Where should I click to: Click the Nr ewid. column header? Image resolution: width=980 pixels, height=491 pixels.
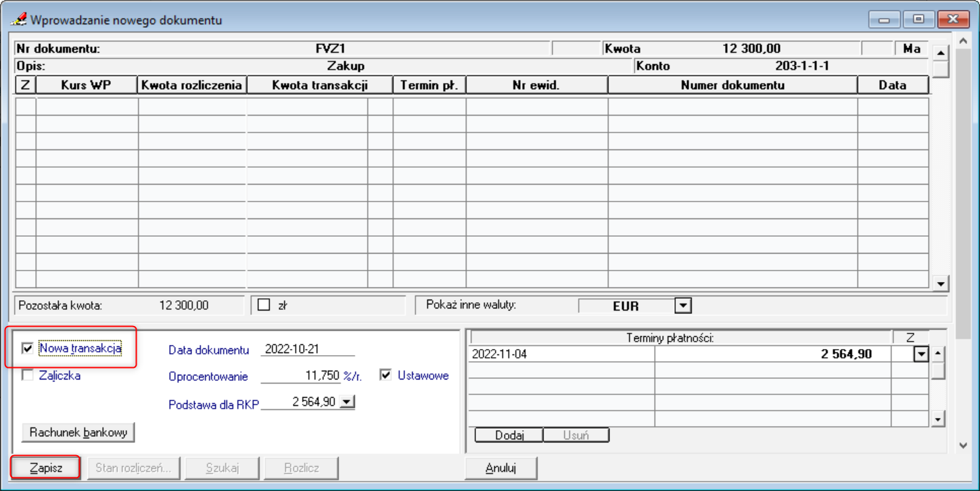tap(536, 85)
